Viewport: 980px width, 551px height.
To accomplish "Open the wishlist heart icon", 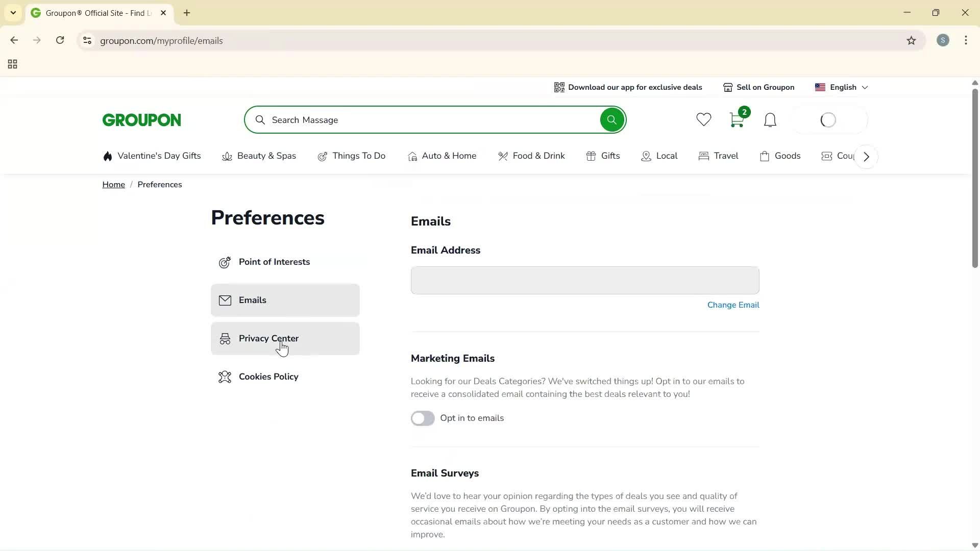I will (703, 119).
